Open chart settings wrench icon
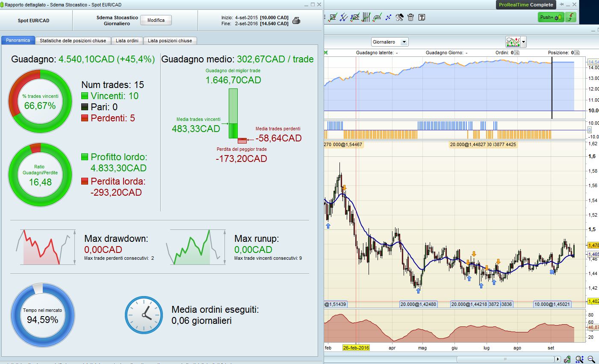599x364 pixels. pos(567,359)
